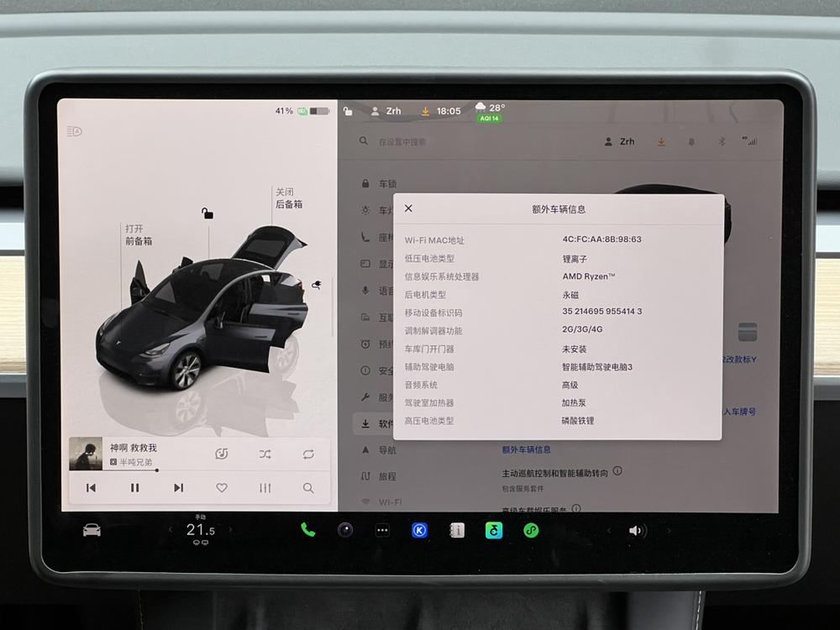Select 车锁 in settings menu
The height and width of the screenshot is (630, 840).
click(379, 184)
